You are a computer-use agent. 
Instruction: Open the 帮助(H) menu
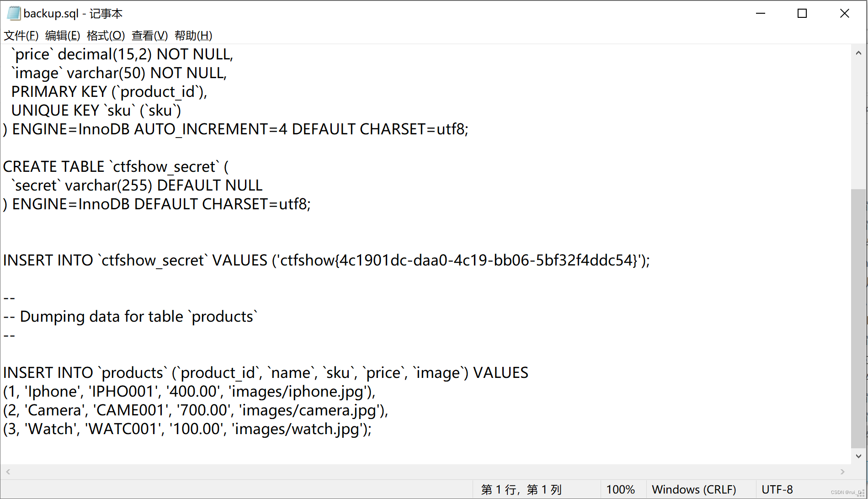(193, 36)
